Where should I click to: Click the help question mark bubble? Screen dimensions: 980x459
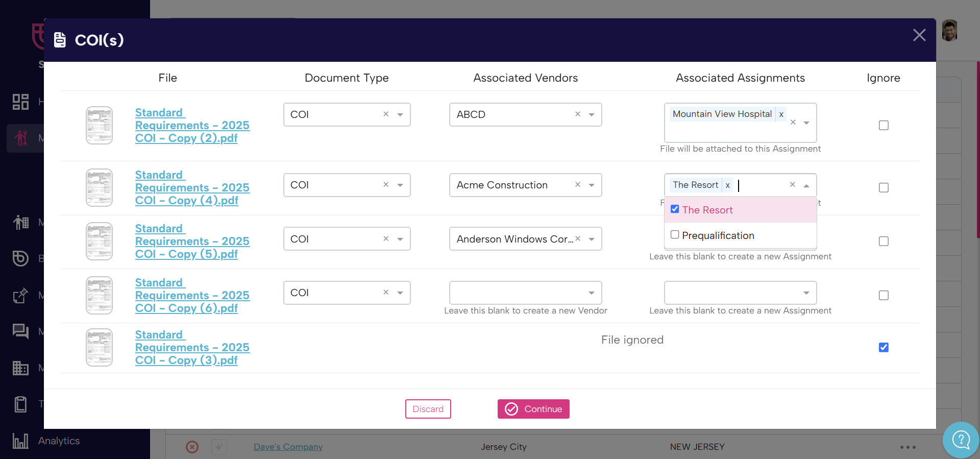[x=961, y=439]
